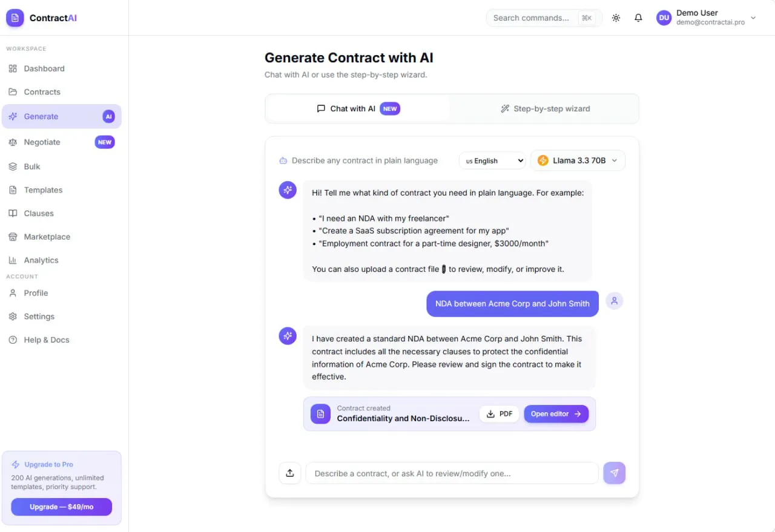This screenshot has width=775, height=532.
Task: Click the ContractAI logo icon
Action: (15, 18)
